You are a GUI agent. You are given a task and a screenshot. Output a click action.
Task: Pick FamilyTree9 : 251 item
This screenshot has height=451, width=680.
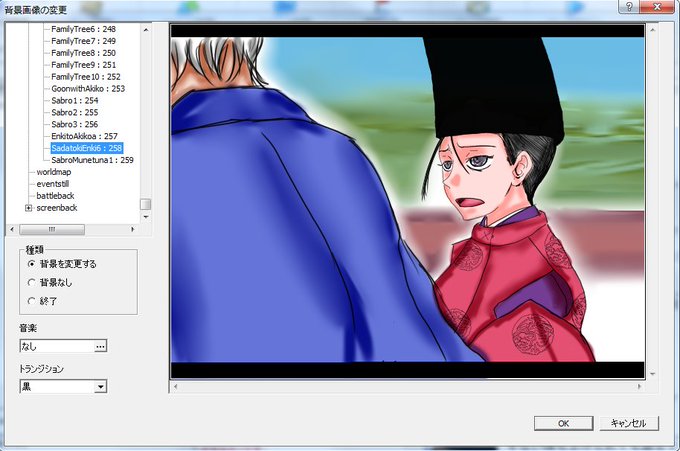83,65
